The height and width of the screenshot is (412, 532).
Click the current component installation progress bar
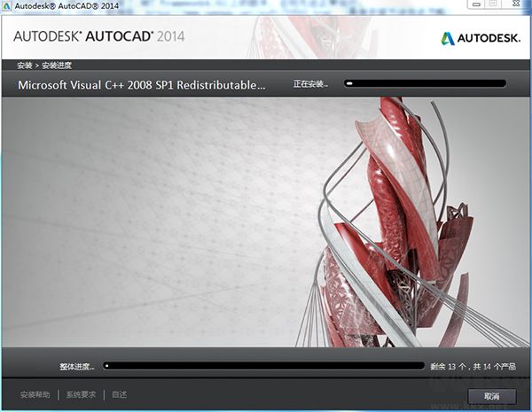(426, 84)
